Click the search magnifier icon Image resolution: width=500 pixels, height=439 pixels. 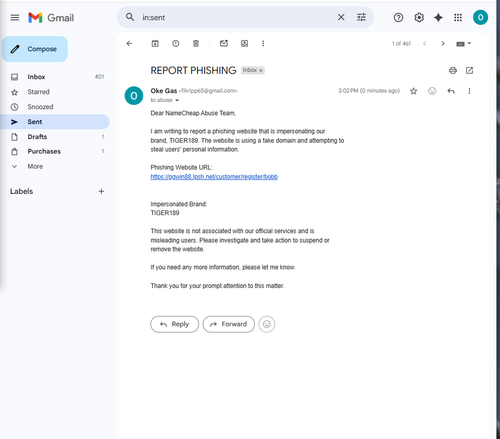(x=130, y=17)
